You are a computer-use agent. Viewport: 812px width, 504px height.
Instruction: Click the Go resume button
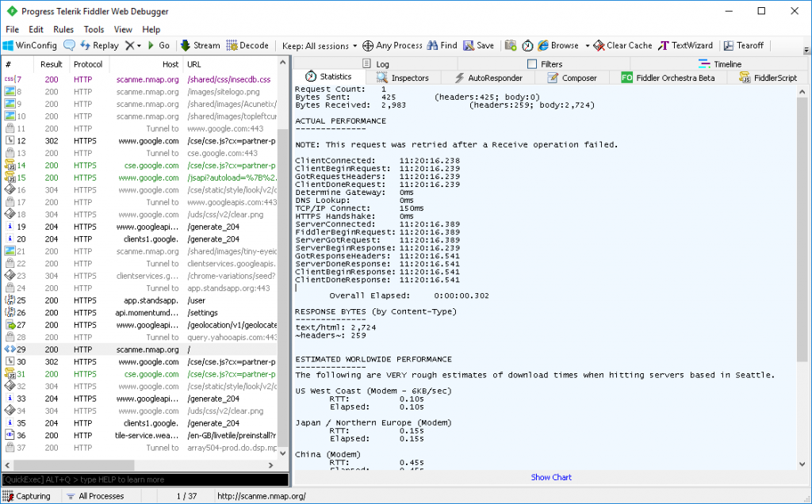(x=159, y=45)
